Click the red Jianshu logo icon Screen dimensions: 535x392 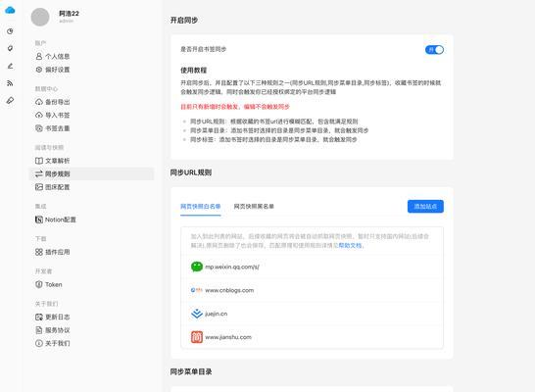point(197,337)
